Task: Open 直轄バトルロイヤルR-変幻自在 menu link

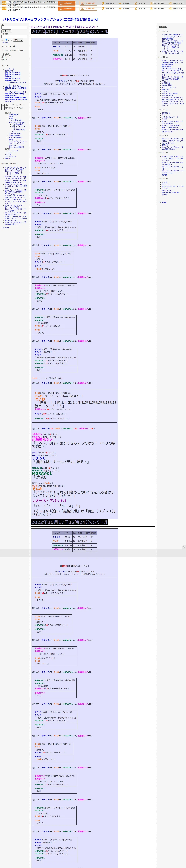Action: click(x=15, y=89)
